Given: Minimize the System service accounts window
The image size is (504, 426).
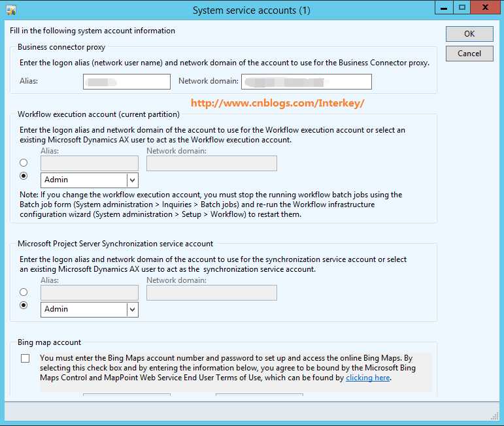Looking at the screenshot, I should tap(444, 8).
